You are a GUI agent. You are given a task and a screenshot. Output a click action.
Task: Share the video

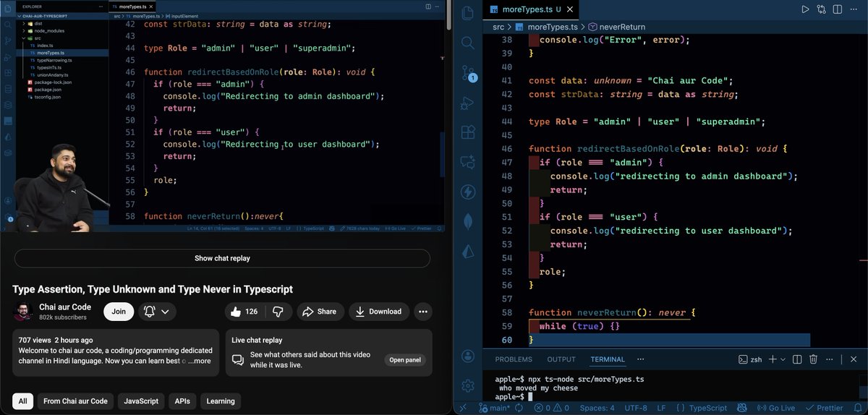pyautogui.click(x=320, y=312)
